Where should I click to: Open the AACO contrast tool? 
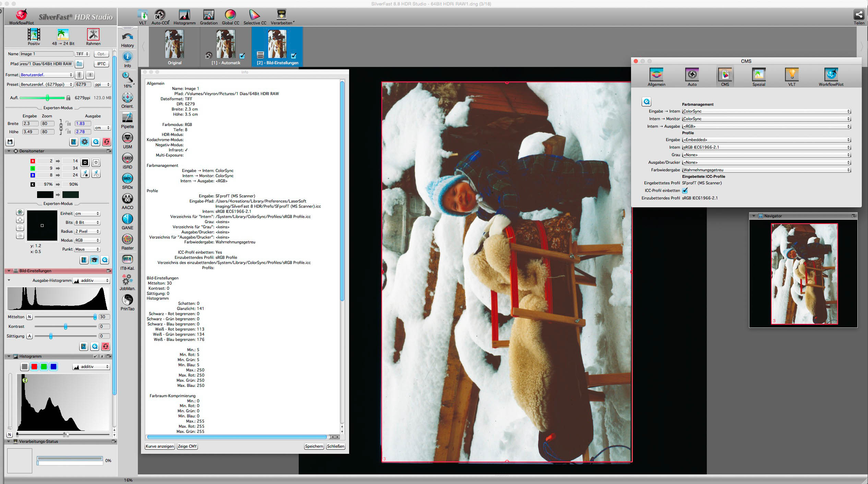click(128, 198)
